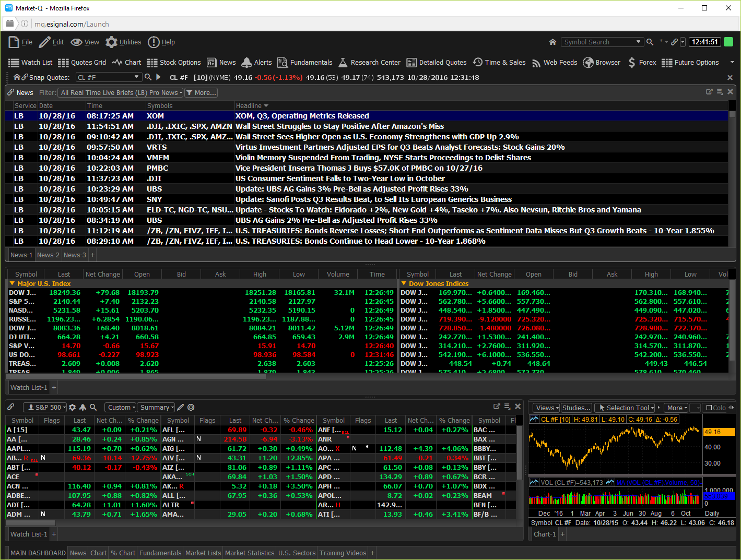Click the Studies... button
This screenshot has width=741, height=560.
coord(577,408)
